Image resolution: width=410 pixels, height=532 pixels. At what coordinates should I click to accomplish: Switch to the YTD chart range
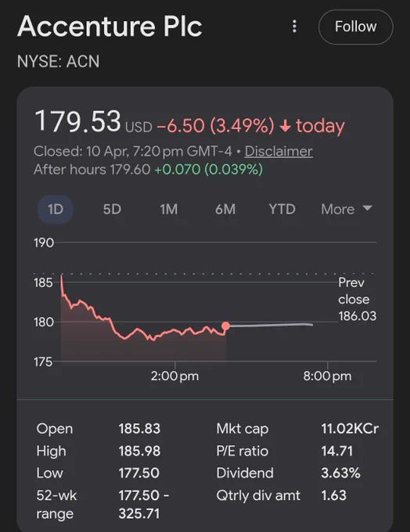click(x=282, y=209)
